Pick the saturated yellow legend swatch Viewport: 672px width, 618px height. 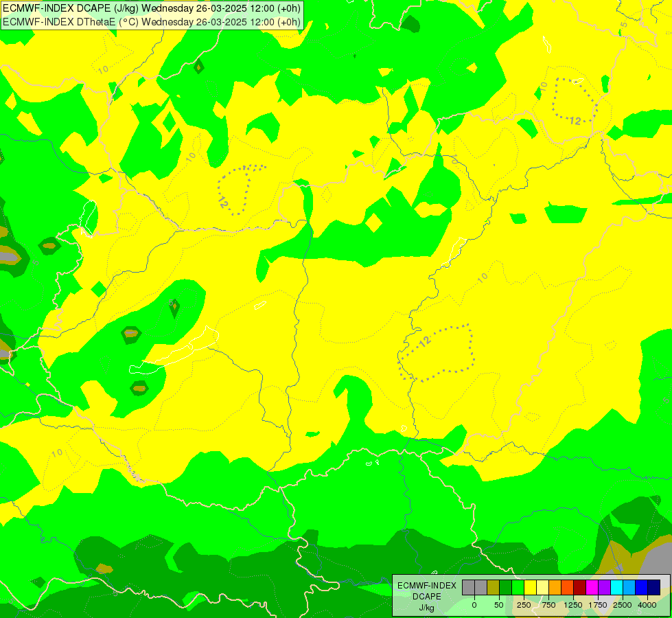[530, 588]
